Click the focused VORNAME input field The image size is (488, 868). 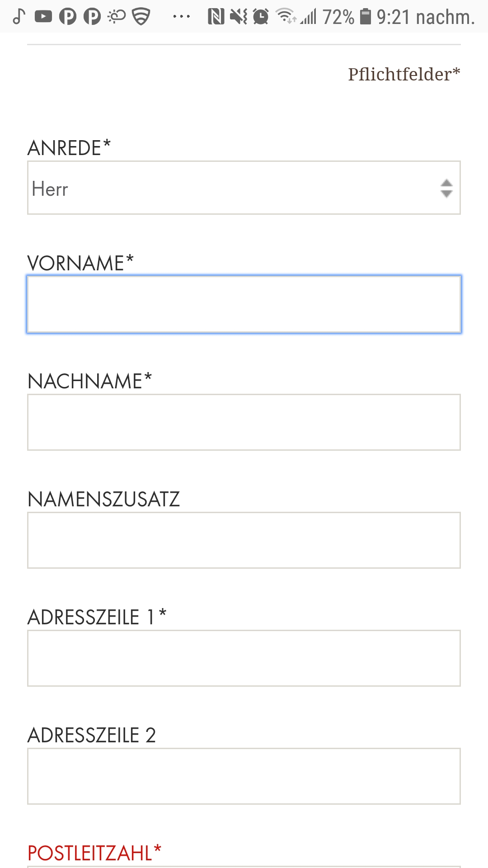pyautogui.click(x=244, y=305)
